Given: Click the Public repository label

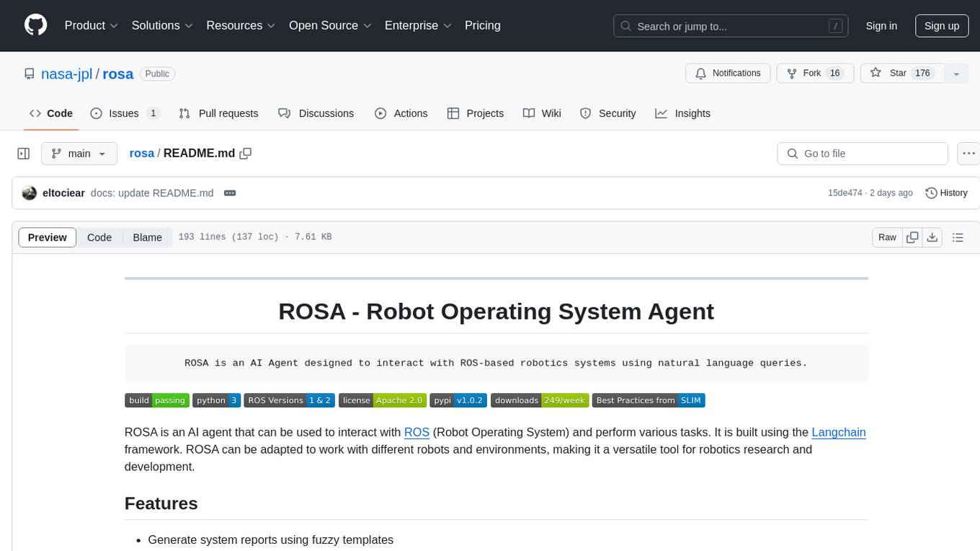Looking at the screenshot, I should coord(157,74).
